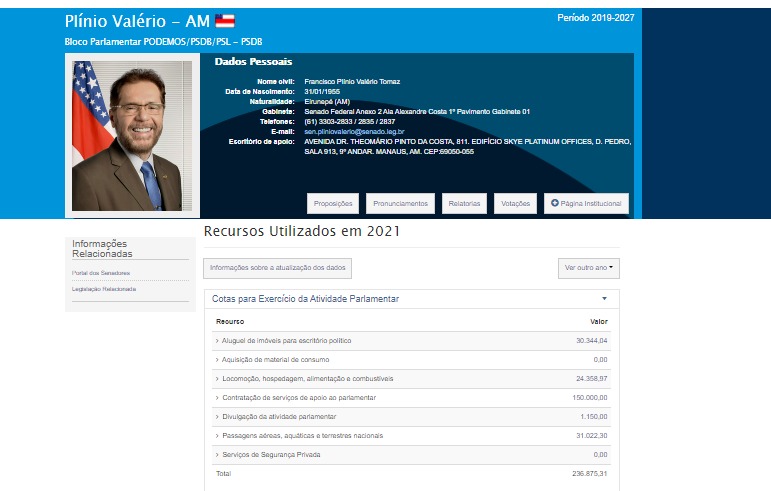
Task: Click the plus icon on Página Institucional
Action: [x=555, y=203]
